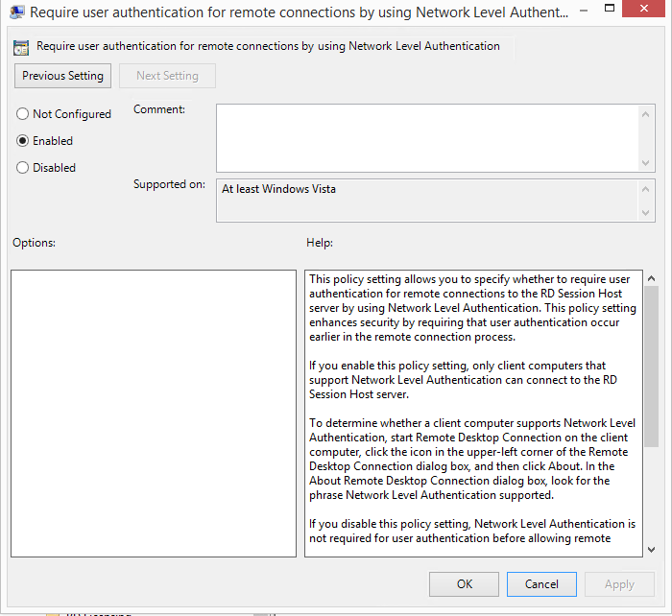
Task: Click inside the Comment text box
Action: point(427,138)
